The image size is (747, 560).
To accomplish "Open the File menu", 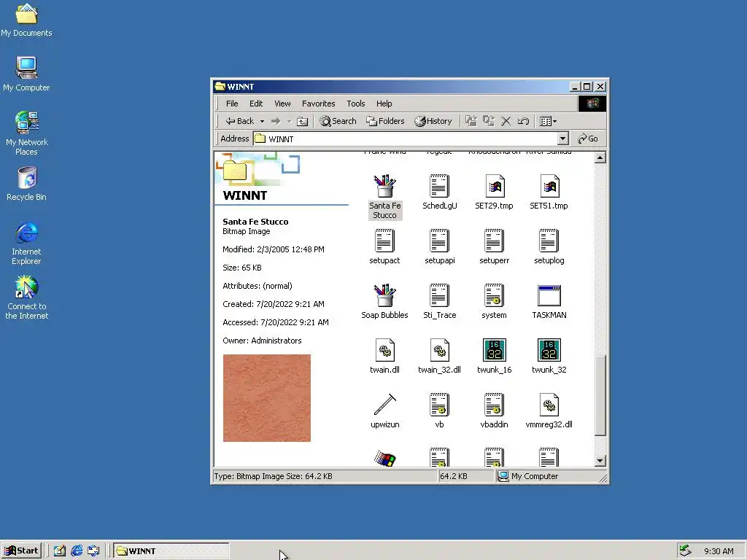I will [232, 104].
